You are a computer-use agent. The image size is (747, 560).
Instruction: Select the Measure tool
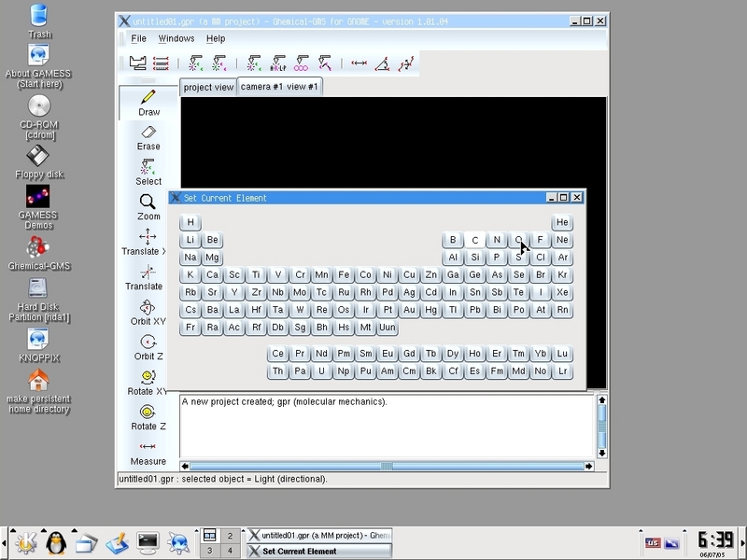148,452
